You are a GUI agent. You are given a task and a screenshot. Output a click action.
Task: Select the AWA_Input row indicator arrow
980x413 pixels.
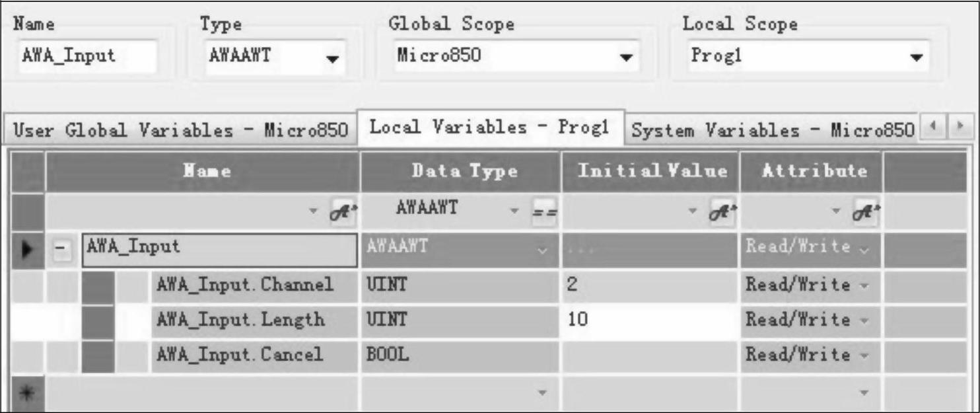coord(27,249)
